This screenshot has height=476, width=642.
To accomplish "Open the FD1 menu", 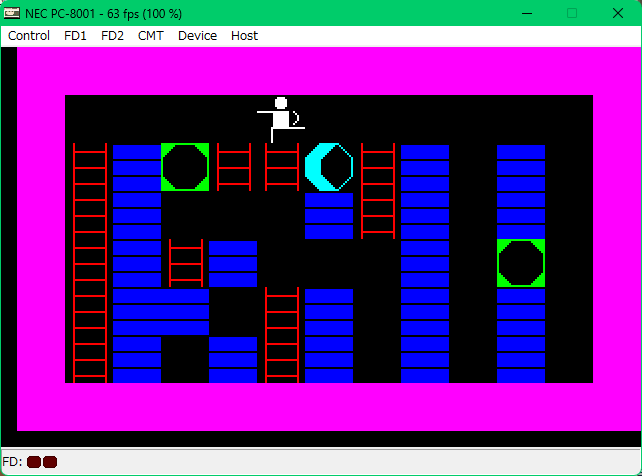I will click(75, 36).
